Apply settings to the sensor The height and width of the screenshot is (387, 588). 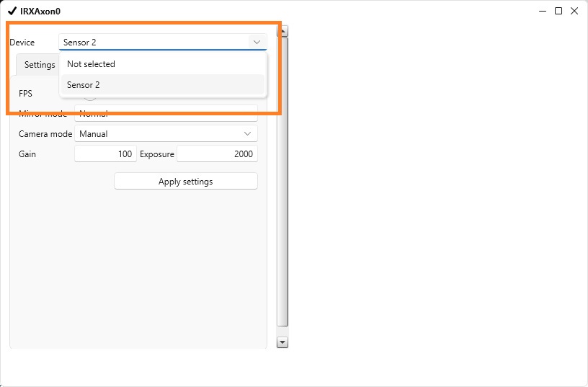[186, 181]
